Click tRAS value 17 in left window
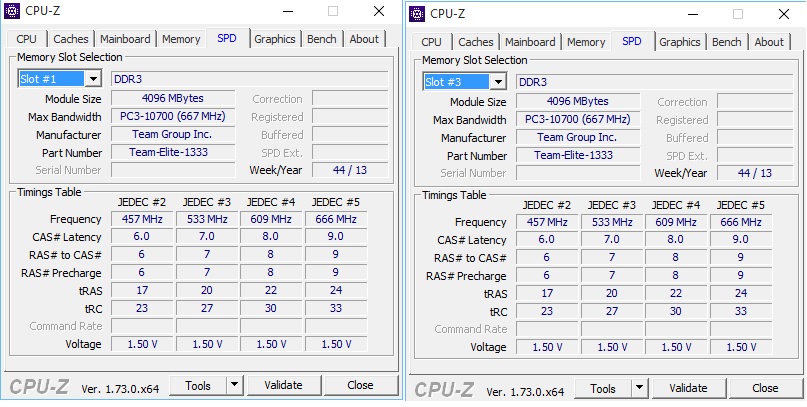 click(142, 290)
